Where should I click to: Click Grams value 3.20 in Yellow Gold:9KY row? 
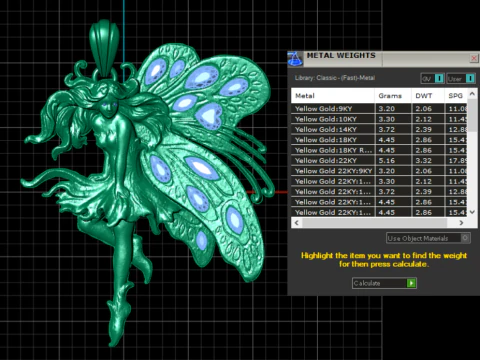387,109
